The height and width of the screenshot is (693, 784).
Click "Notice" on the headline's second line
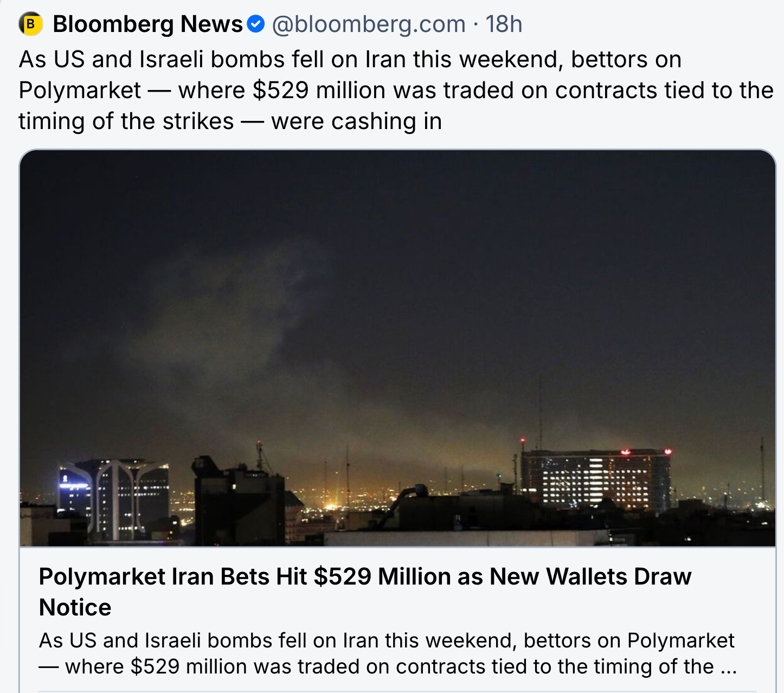75,607
